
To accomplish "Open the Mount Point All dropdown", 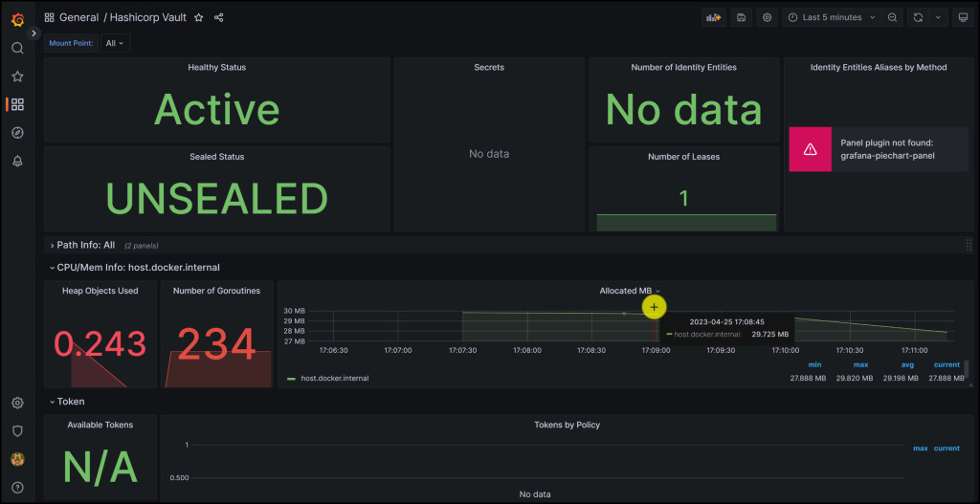I will pos(115,43).
